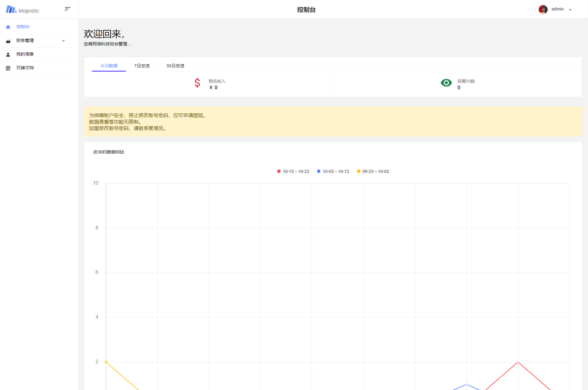Switch to the 7日总览 tab
Screen dimensions: 588x390
coord(141,66)
